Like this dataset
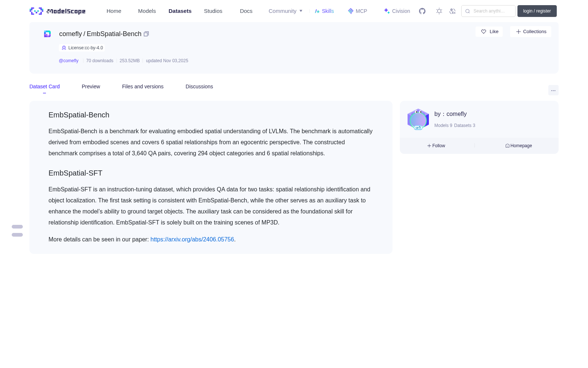 [x=489, y=32]
